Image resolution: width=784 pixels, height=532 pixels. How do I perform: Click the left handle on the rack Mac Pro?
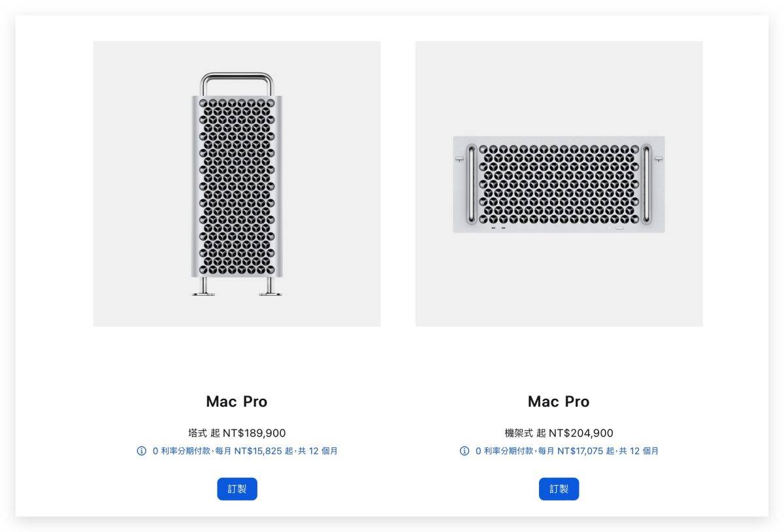click(x=472, y=183)
